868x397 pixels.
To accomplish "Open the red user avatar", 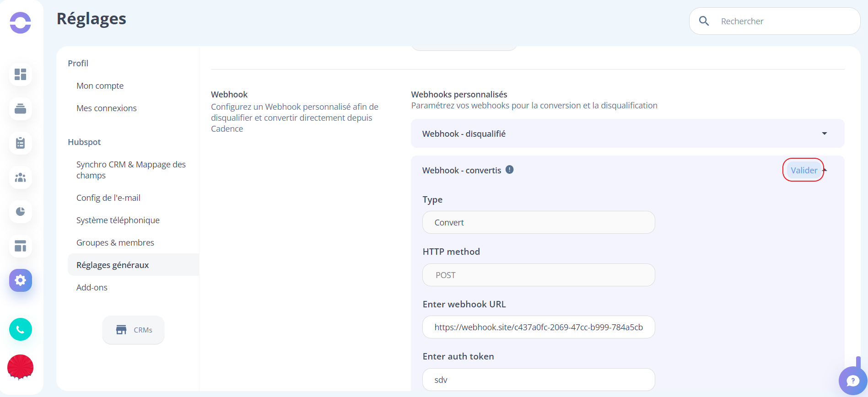I will [21, 367].
